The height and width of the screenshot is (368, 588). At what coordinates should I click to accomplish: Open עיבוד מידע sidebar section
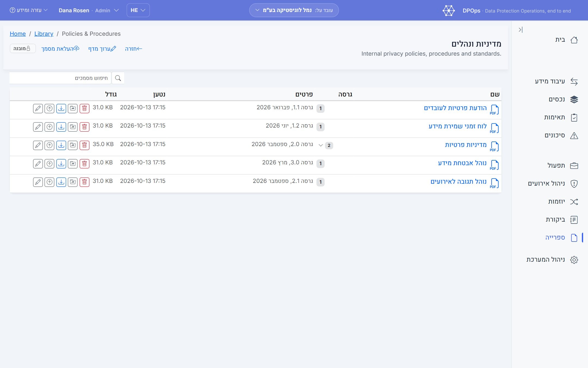point(556,82)
